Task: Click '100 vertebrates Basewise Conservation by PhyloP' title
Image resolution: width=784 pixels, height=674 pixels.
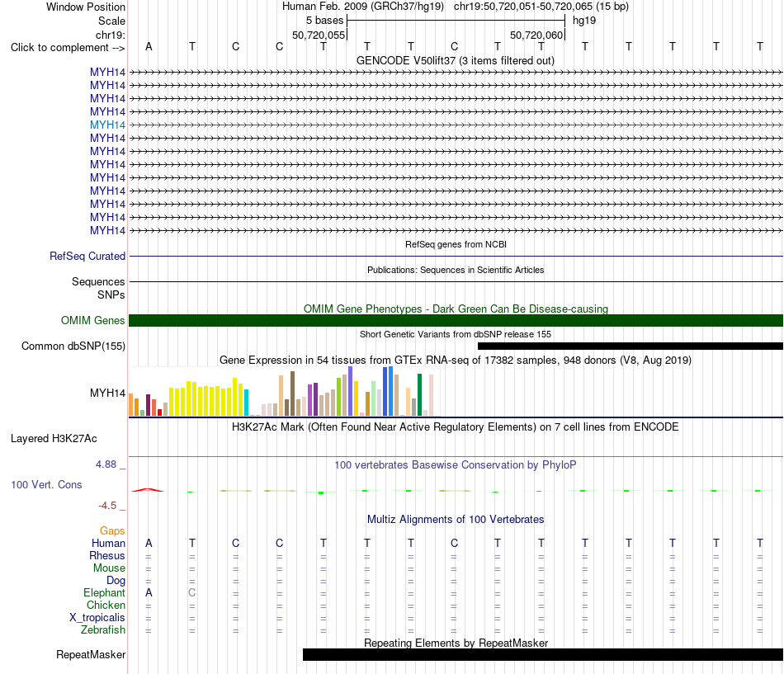Action: tap(456, 465)
